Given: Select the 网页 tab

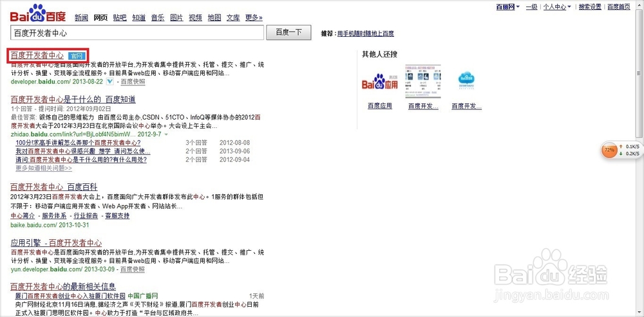Looking at the screenshot, I should [100, 17].
